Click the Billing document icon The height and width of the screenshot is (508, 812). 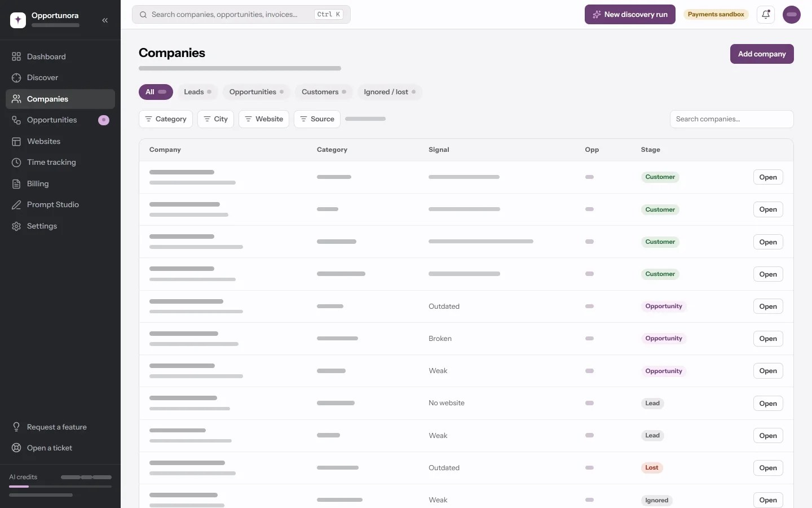pyautogui.click(x=16, y=183)
